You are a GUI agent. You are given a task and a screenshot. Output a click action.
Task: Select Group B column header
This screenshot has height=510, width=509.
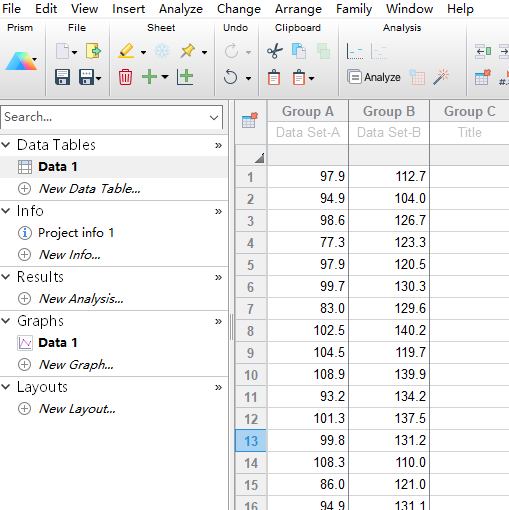(389, 111)
